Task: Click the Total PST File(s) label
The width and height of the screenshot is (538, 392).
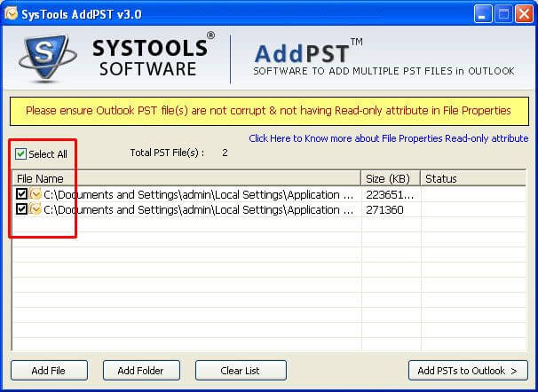Action: [167, 153]
